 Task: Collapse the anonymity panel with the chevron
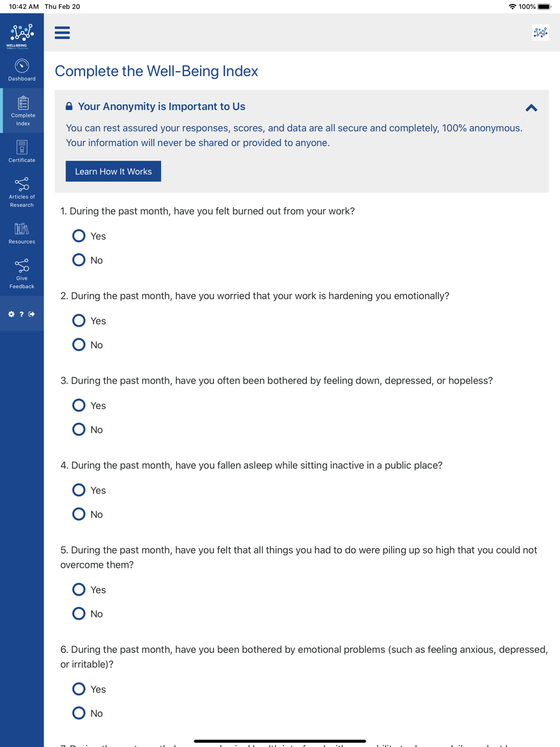pos(531,108)
